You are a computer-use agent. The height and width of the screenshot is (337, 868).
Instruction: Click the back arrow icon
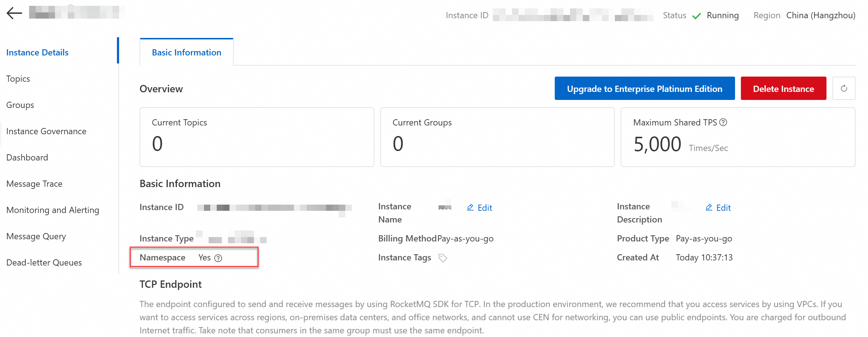(x=14, y=13)
